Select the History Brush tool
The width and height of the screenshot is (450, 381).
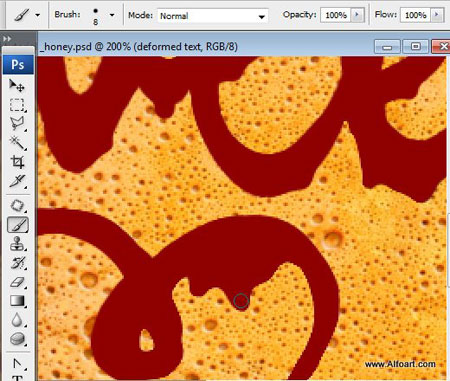17,263
